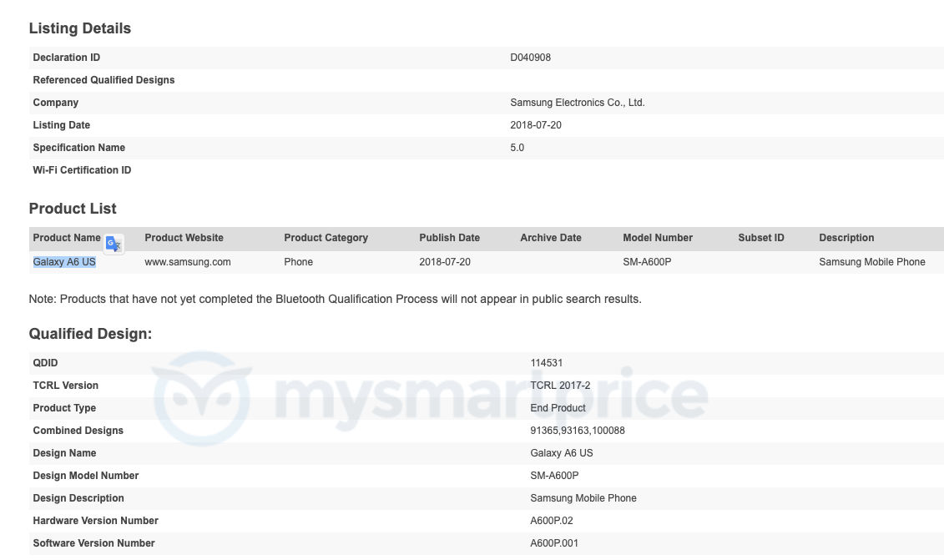The image size is (944, 560).
Task: Select company name Samsung Electronics Co., Ltd.
Action: tap(578, 103)
